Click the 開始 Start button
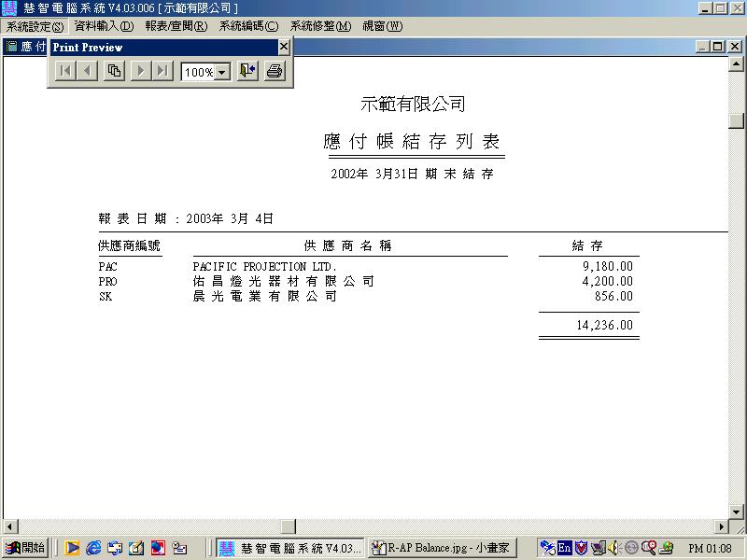747x560 pixels. [x=25, y=549]
